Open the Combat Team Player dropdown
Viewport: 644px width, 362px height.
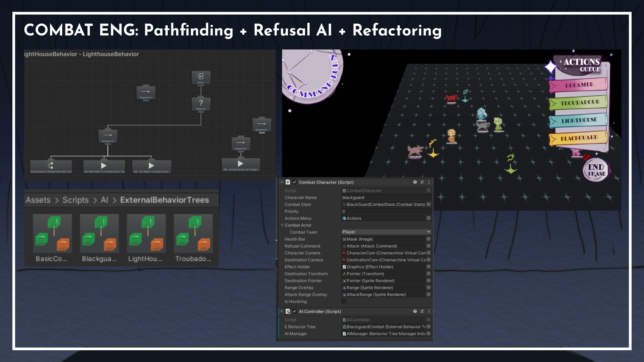coord(386,232)
